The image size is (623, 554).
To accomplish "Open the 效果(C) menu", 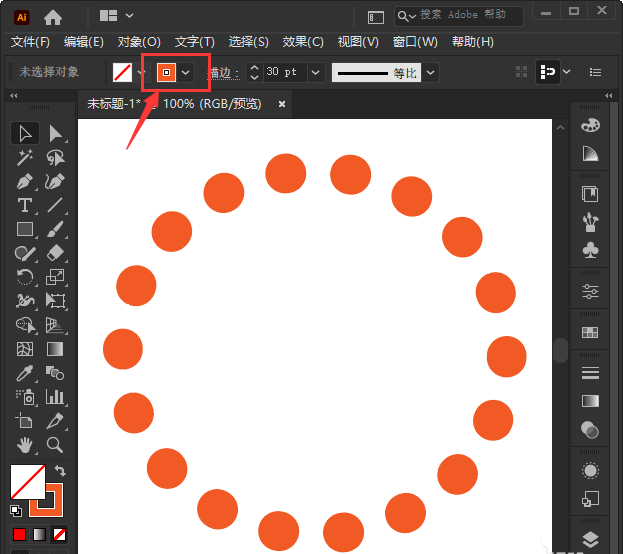I will [x=303, y=42].
